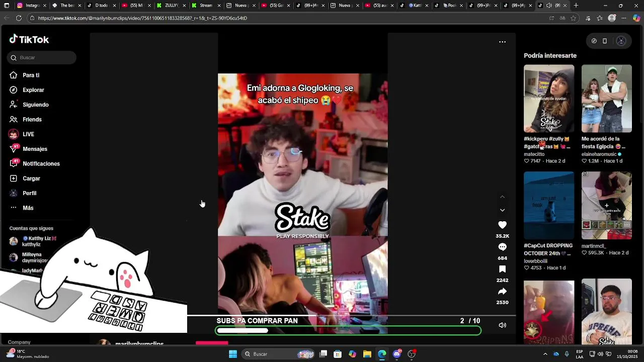Open Edge Copilot icon
Viewport: 644px width, 362px height.
click(636, 18)
